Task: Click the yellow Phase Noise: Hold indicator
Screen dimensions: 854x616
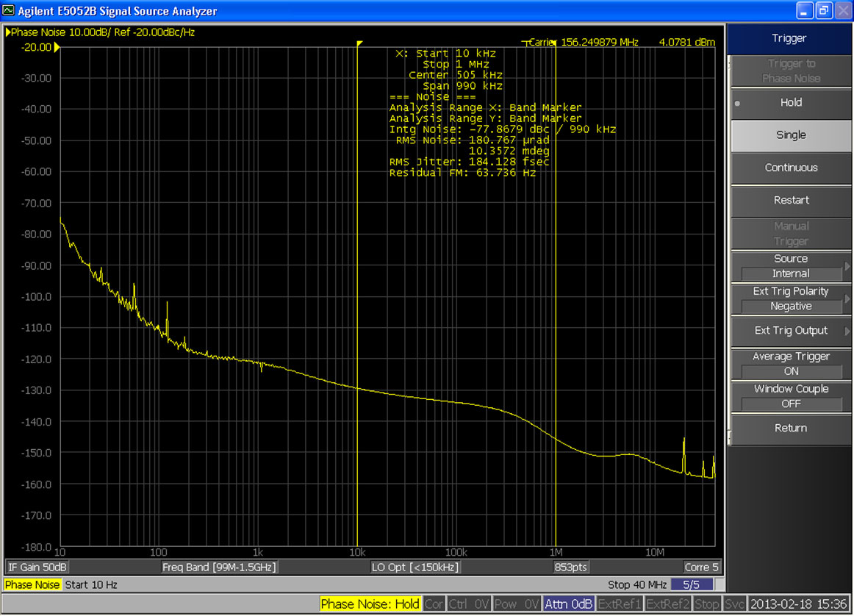Action: [370, 603]
